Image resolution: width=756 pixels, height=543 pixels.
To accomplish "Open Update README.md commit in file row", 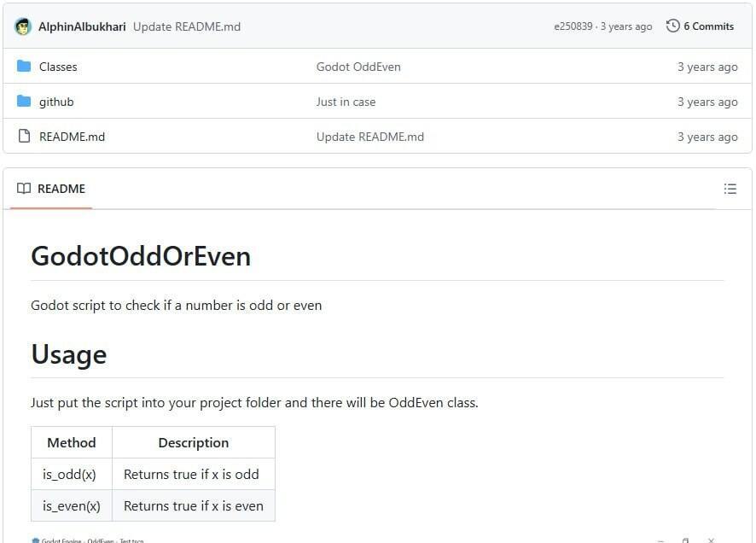I will 369,137.
